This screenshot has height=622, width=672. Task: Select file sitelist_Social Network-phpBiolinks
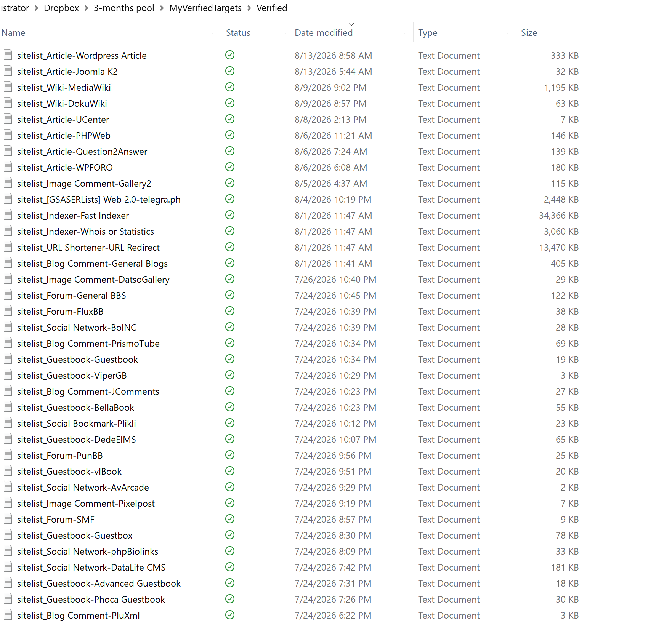click(x=88, y=551)
